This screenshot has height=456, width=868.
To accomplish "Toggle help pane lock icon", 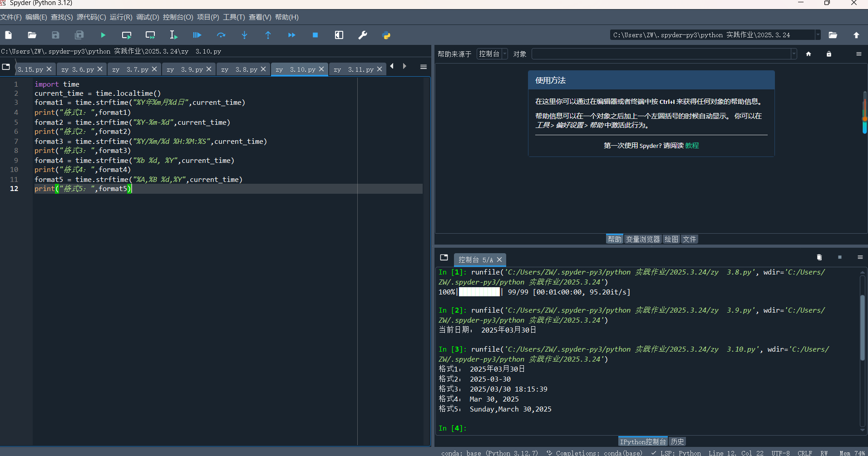I will coord(829,54).
